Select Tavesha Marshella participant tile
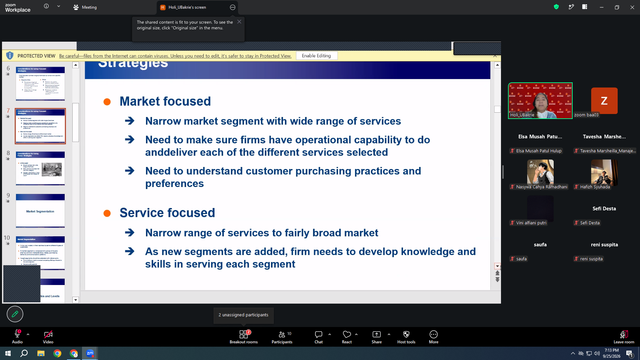The image size is (640, 360). click(x=604, y=136)
